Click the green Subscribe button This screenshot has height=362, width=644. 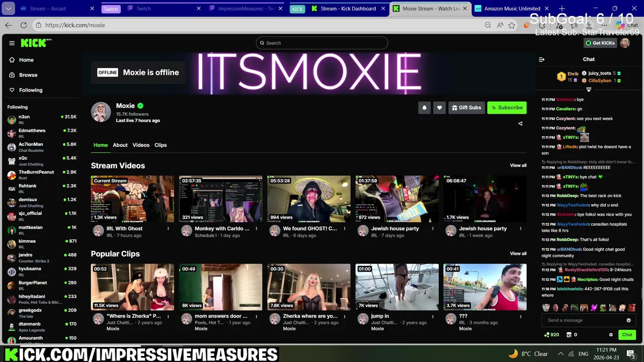(x=507, y=108)
